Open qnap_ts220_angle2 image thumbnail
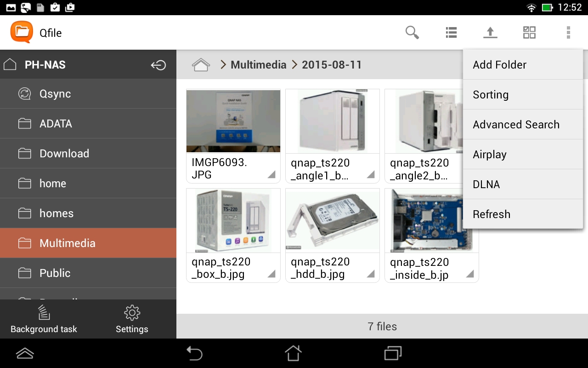This screenshot has height=368, width=588. point(424,121)
